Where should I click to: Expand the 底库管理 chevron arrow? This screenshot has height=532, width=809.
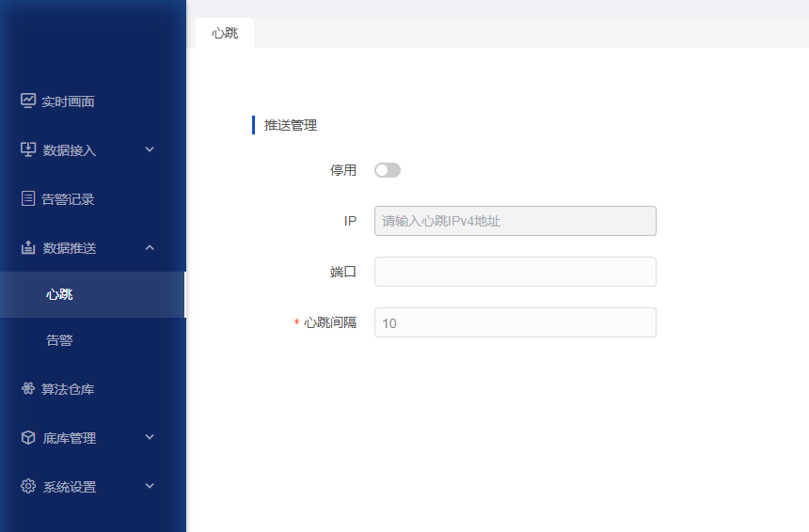tap(150, 438)
